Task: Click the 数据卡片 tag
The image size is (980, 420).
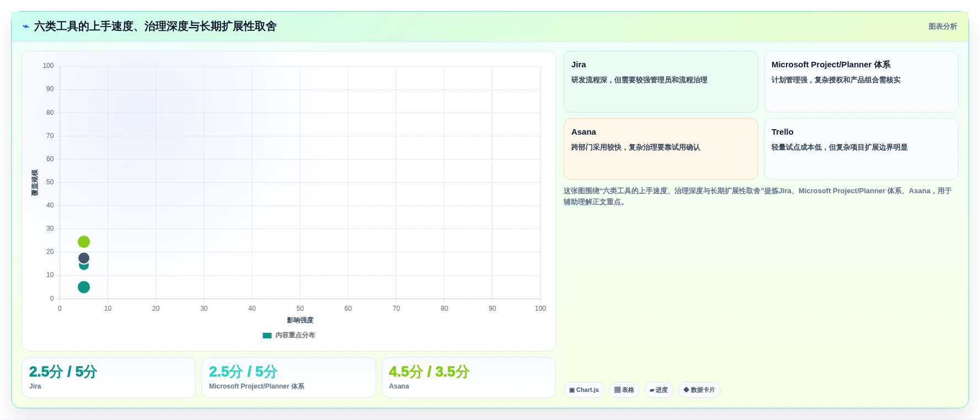Action: click(x=699, y=390)
